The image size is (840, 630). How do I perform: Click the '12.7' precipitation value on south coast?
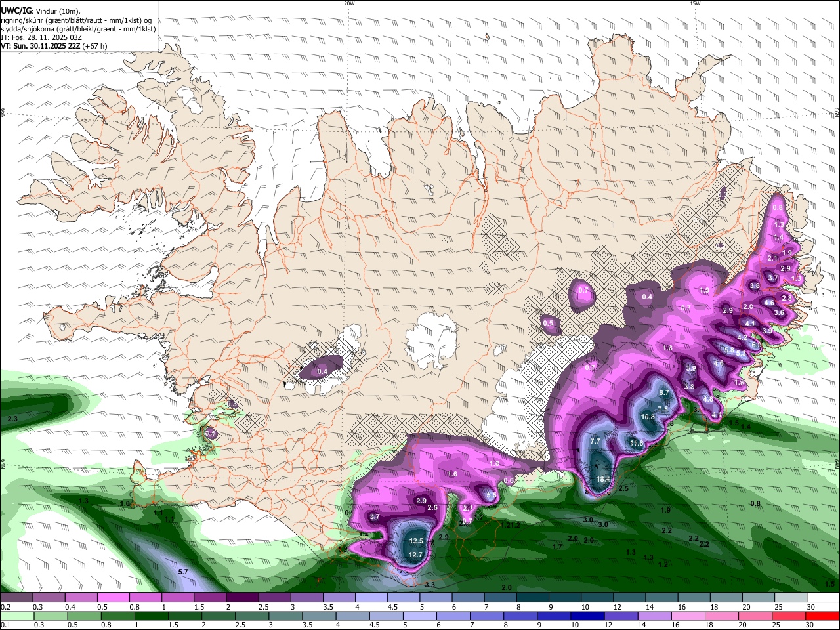tap(416, 555)
